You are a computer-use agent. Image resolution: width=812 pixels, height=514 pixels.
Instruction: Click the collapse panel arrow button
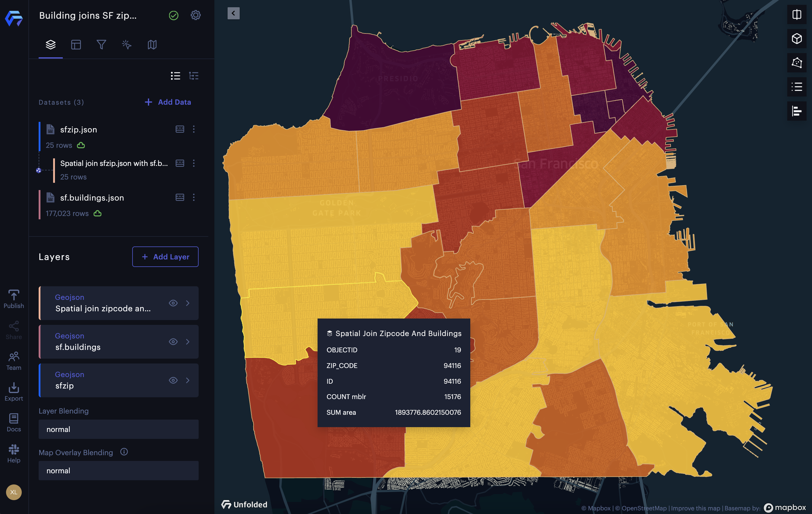tap(233, 13)
